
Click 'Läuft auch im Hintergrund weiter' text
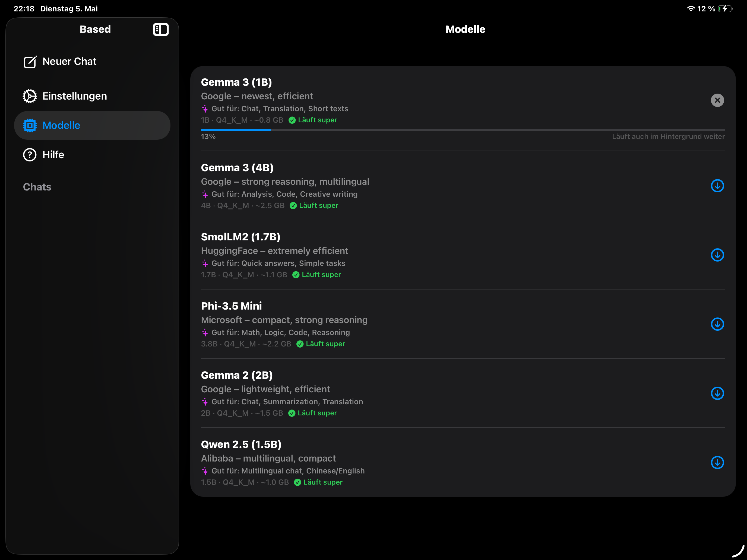pyautogui.click(x=668, y=136)
